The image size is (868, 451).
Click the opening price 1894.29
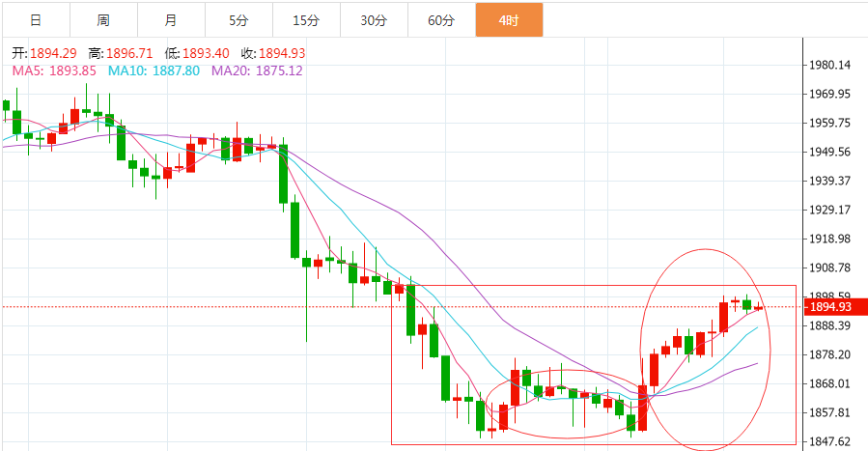coord(53,53)
